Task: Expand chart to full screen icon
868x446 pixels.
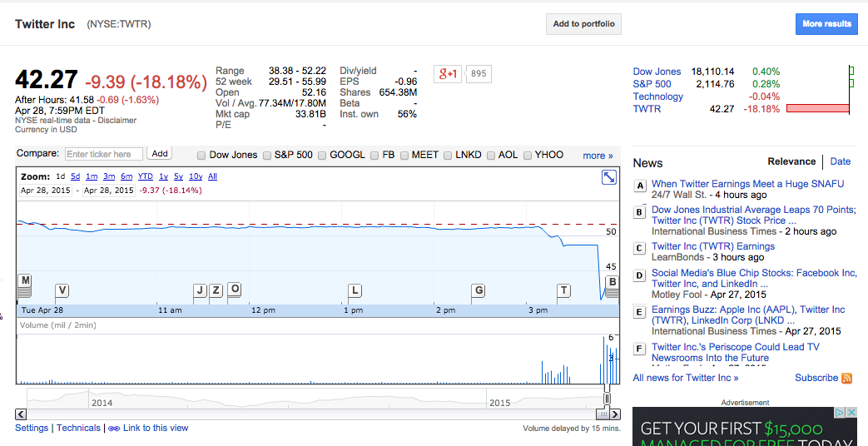Action: (609, 177)
